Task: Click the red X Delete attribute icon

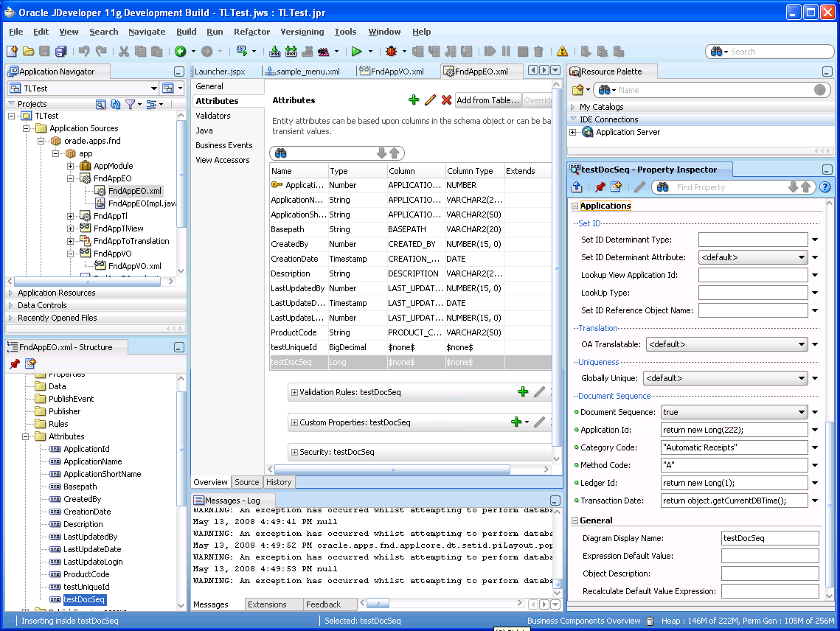Action: [446, 100]
